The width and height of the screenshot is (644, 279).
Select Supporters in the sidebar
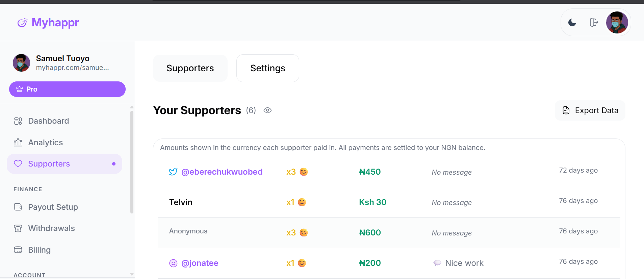64,164
